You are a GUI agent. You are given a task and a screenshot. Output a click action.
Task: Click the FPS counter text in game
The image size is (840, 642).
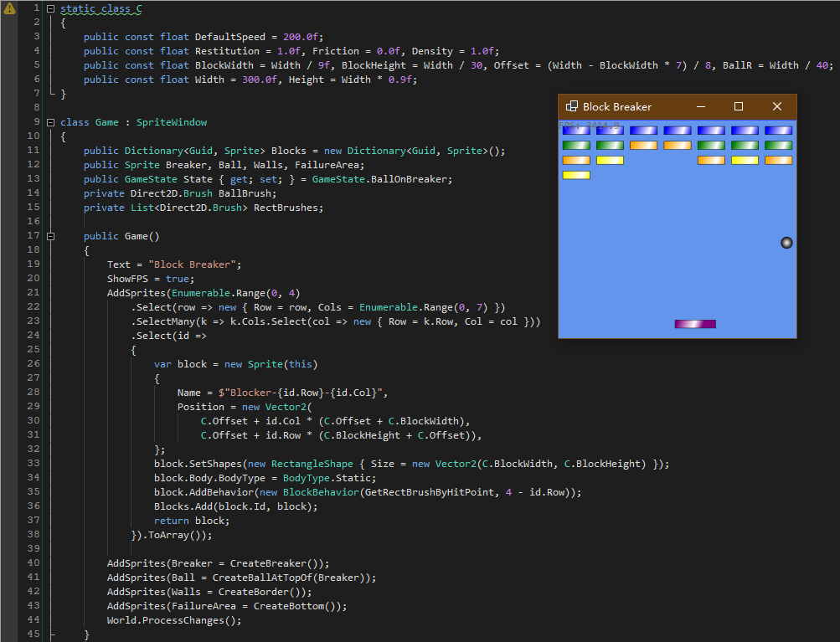(x=589, y=126)
